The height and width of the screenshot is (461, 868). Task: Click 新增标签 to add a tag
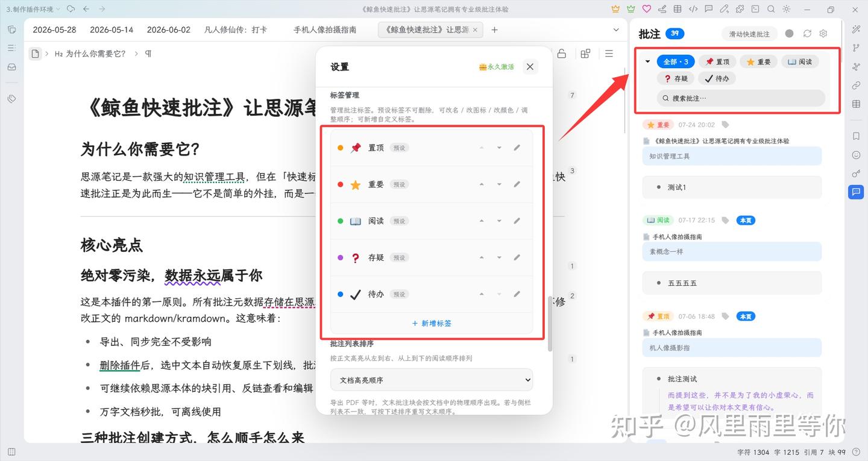coord(432,324)
